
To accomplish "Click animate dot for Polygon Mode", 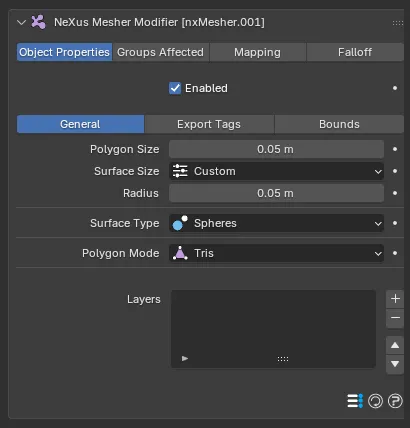I will coord(395,253).
